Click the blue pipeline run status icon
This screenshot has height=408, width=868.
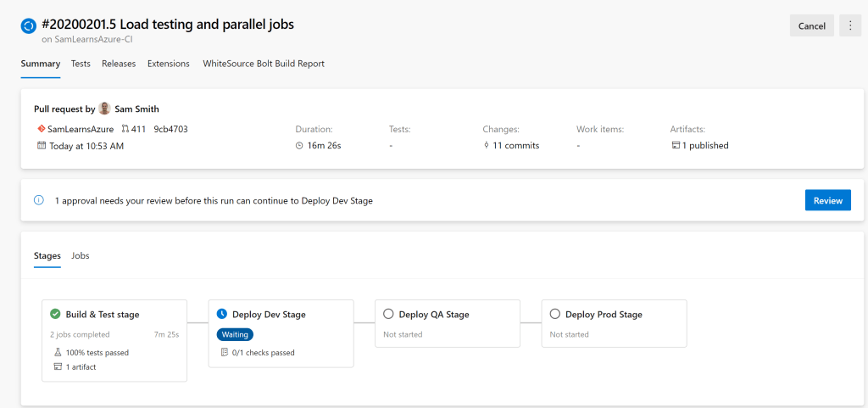click(28, 25)
